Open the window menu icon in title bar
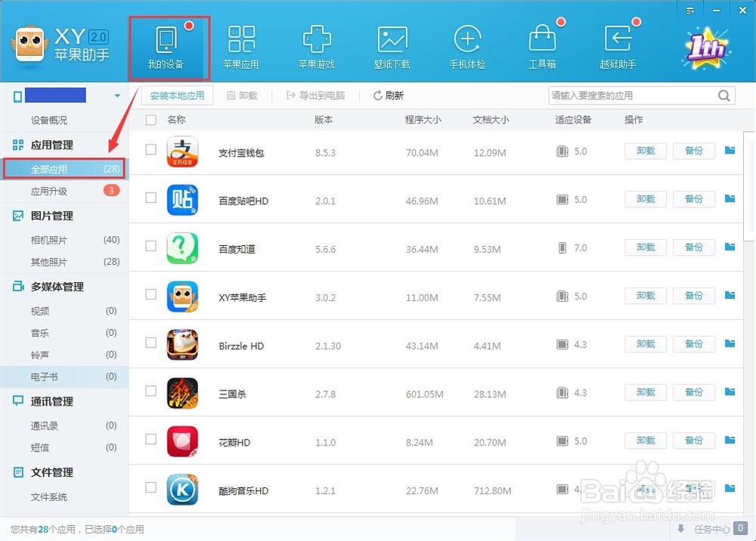This screenshot has height=541, width=756. point(690,11)
